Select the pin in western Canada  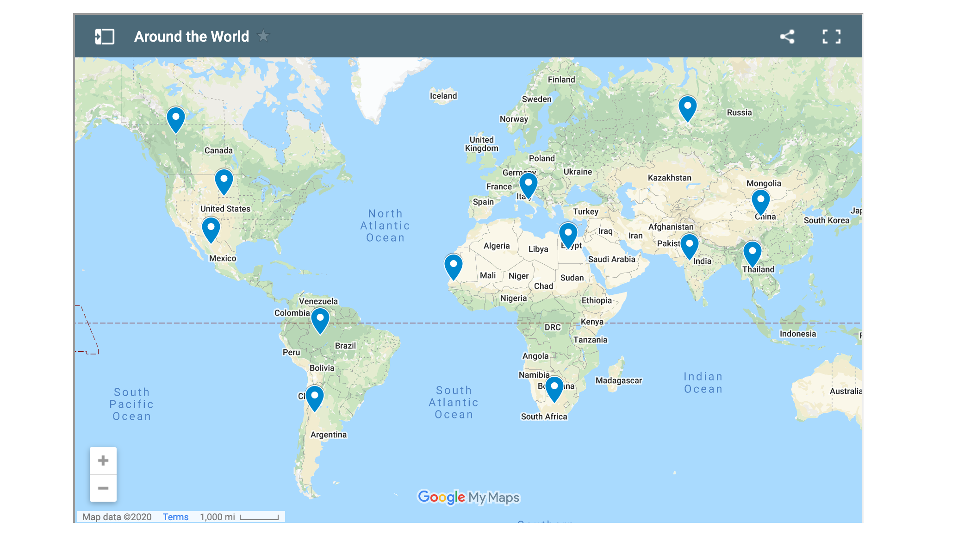pos(176,119)
